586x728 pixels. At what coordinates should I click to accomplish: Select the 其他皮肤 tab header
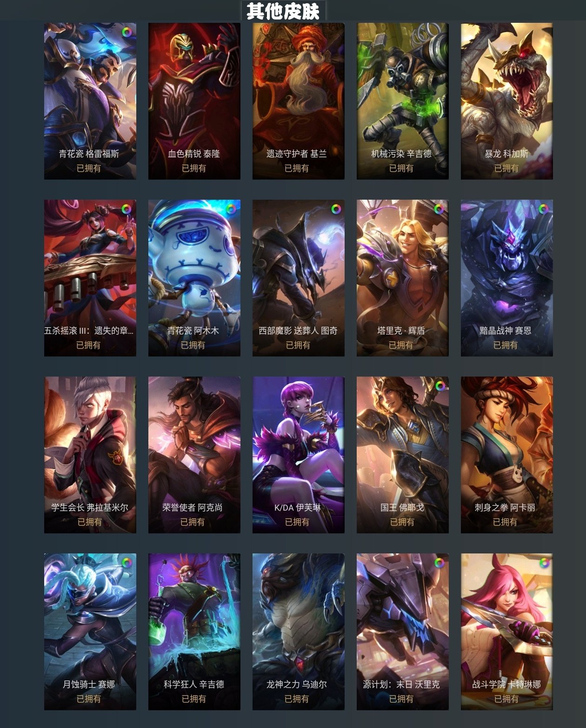coord(283,11)
